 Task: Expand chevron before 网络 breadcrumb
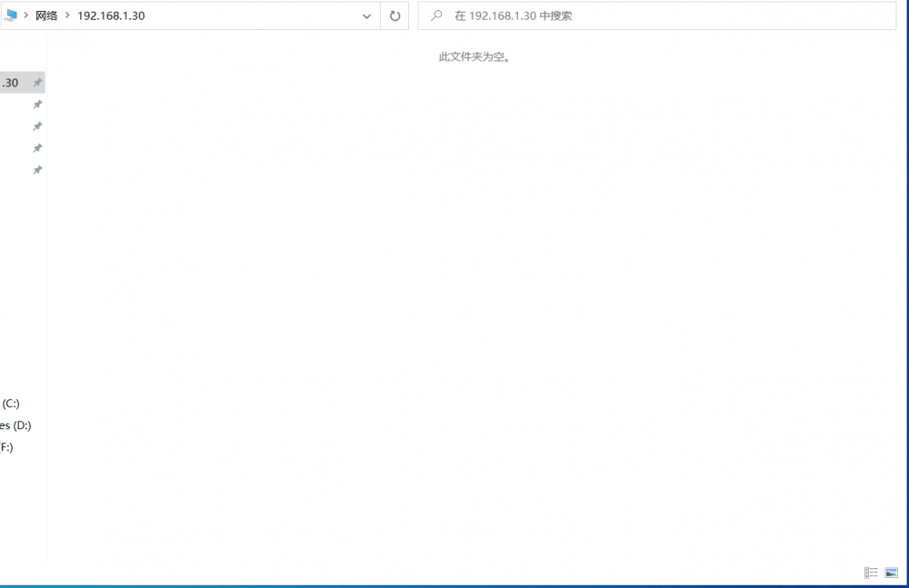26,15
